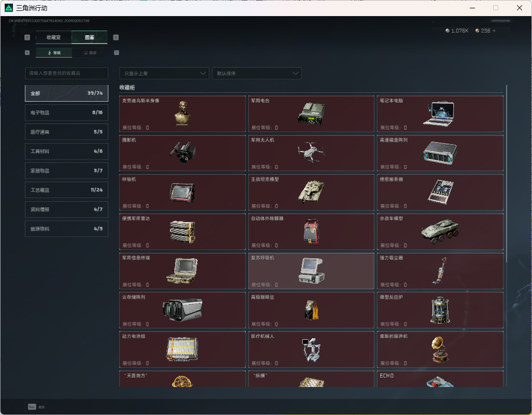Select the 高级咖啡豆 coffee bag icon
532x415 pixels.
click(312, 310)
